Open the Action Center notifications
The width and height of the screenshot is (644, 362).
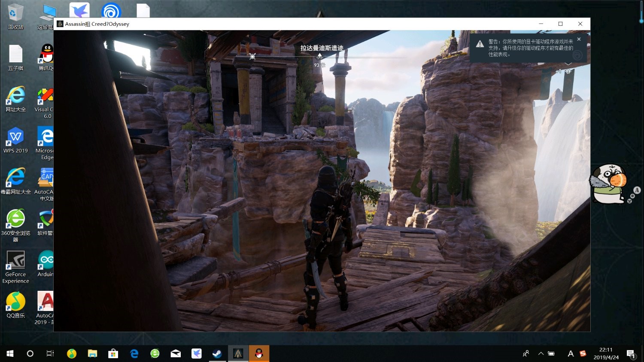click(631, 353)
